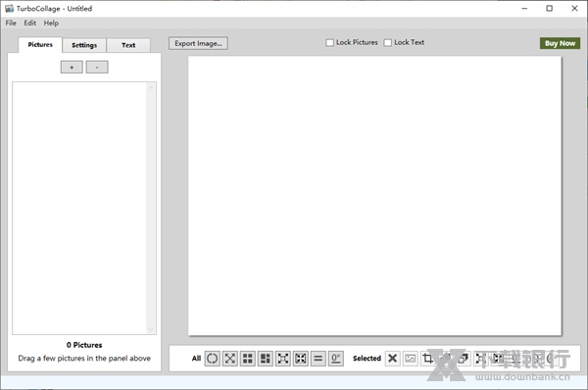Maximize the TurboCollage window
This screenshot has width=588, height=390.
click(550, 8)
